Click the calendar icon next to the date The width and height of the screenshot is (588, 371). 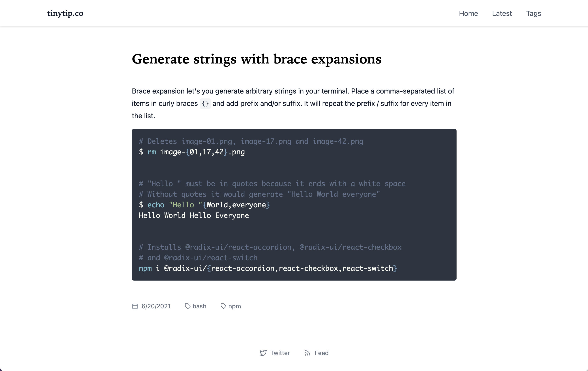(x=135, y=306)
